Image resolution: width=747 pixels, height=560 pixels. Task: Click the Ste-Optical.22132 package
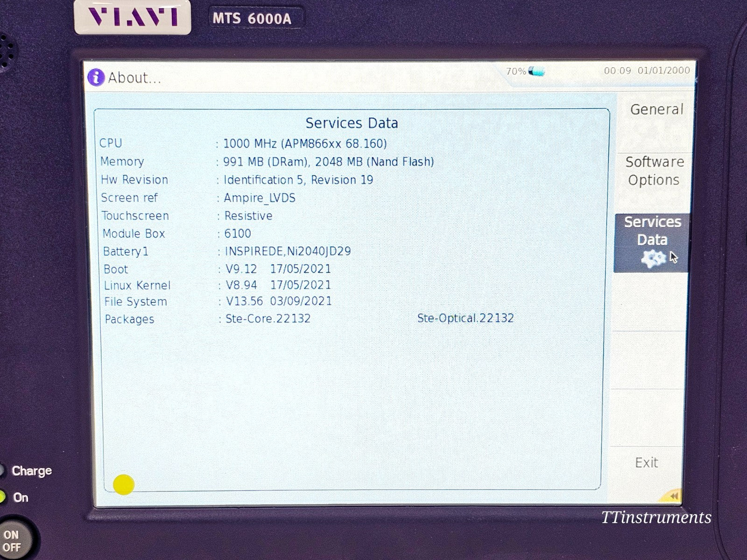pyautogui.click(x=465, y=318)
